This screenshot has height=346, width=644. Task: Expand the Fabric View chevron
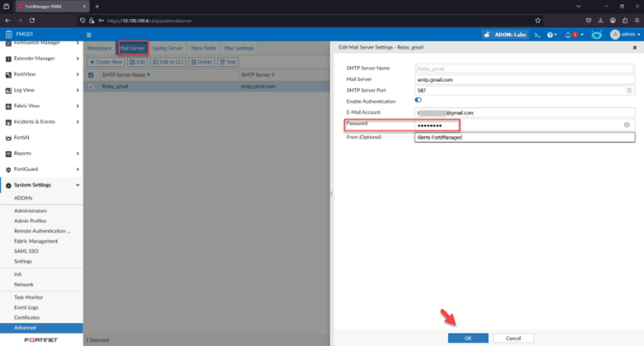pyautogui.click(x=78, y=106)
